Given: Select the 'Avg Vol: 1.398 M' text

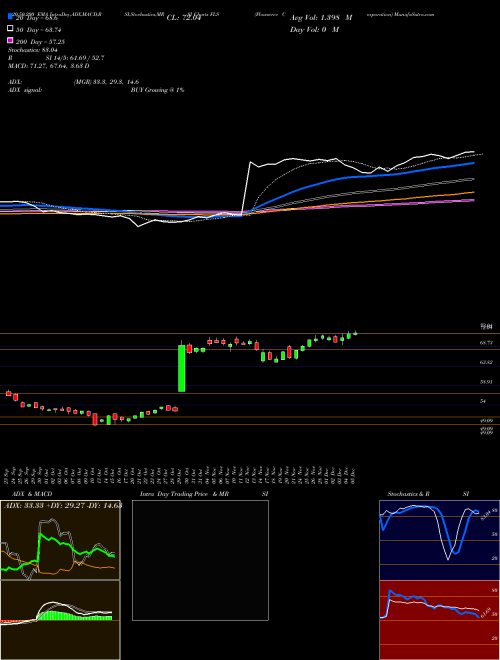Looking at the screenshot, I should coord(321,18).
